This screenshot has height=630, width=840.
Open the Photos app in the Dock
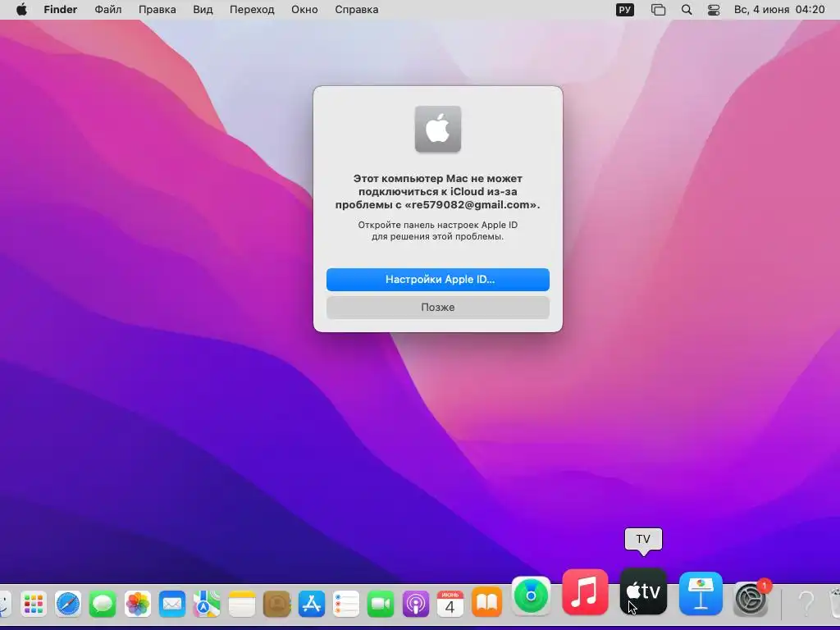point(138,605)
